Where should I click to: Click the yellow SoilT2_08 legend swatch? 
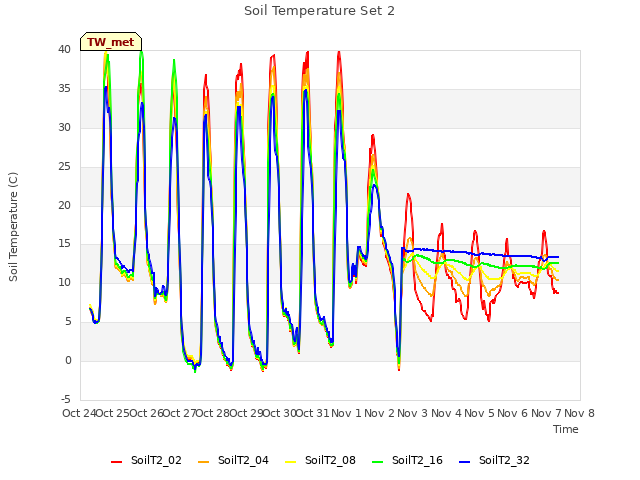(290, 462)
